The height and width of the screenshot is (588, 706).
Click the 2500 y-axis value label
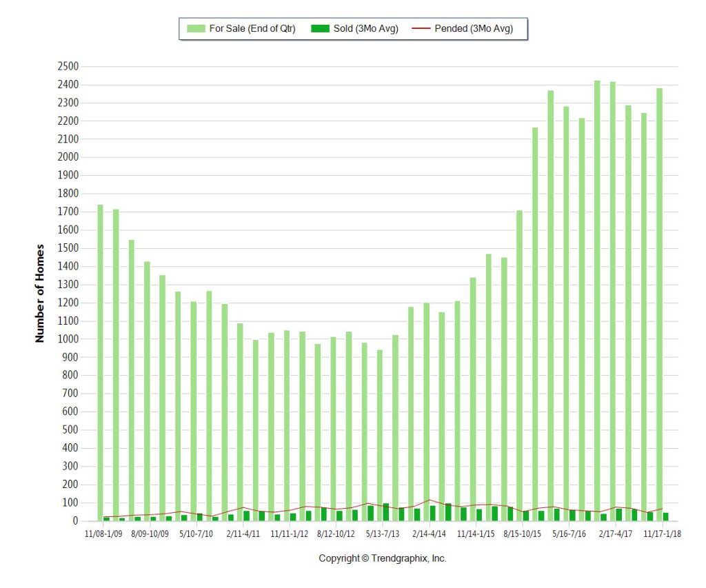[68, 67]
